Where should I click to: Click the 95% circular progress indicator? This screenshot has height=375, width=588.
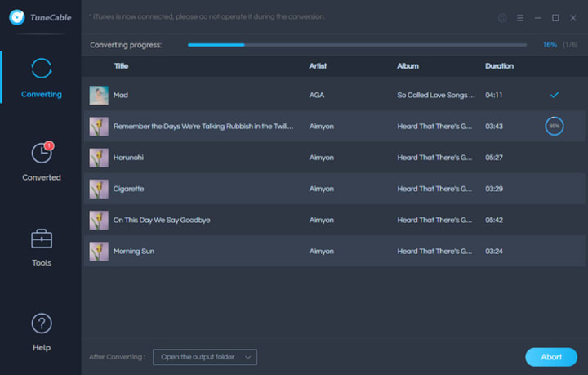tap(555, 126)
